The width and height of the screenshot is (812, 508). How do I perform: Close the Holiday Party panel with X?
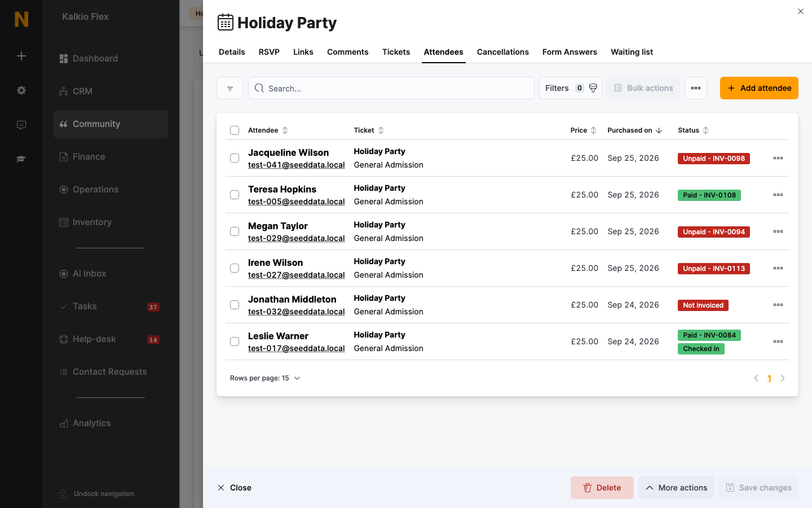tap(801, 11)
